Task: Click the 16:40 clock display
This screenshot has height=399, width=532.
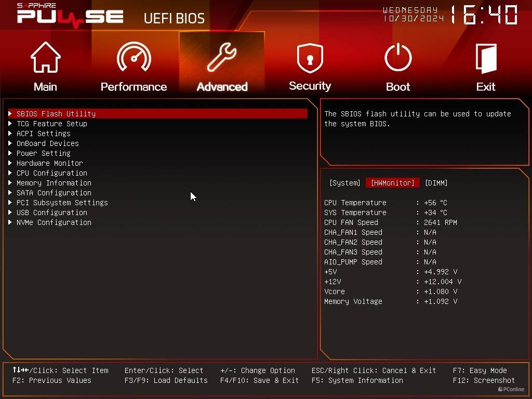Action: [484, 15]
